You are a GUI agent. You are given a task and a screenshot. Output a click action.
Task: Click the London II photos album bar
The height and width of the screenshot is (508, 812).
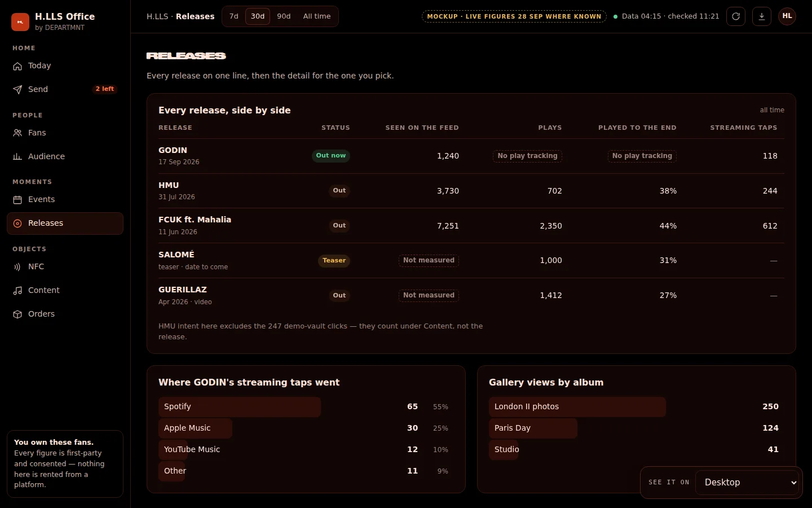(577, 407)
